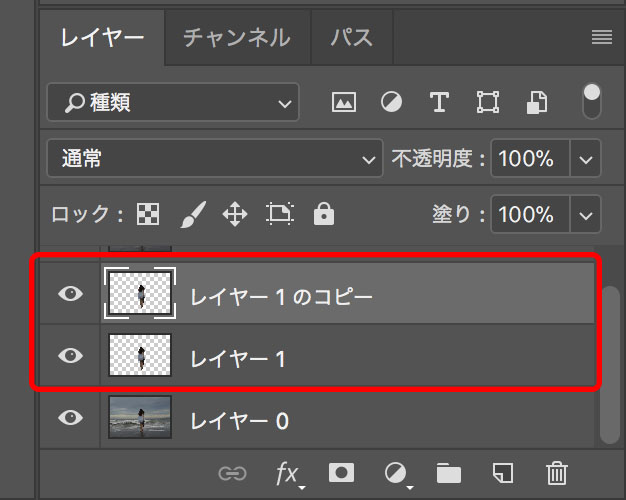Filter for type (text) layers

tap(439, 102)
